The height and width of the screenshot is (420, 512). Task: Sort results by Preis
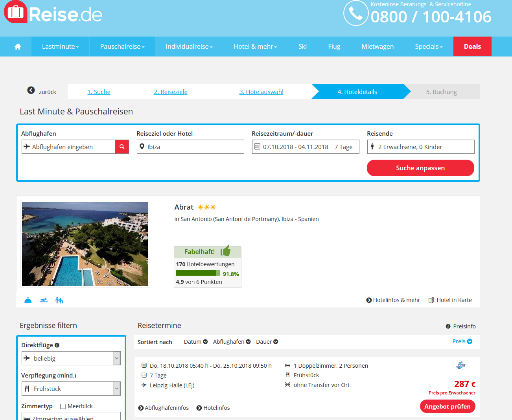462,341
